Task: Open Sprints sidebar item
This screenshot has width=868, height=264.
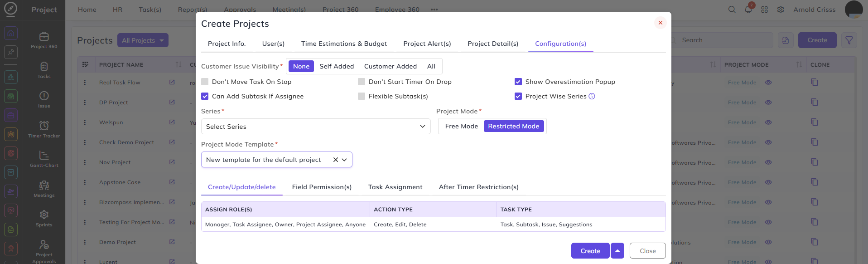Action: pos(44,218)
